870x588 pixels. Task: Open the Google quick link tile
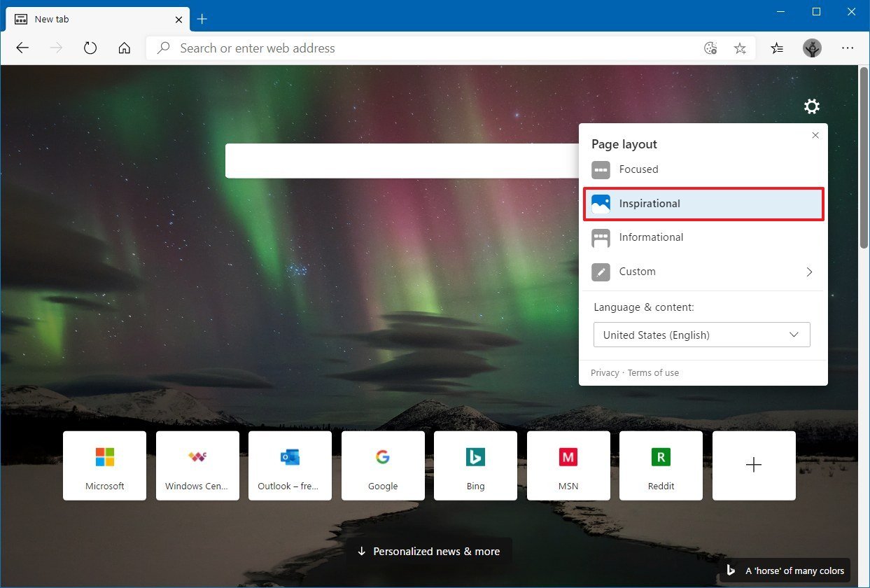tap(383, 465)
